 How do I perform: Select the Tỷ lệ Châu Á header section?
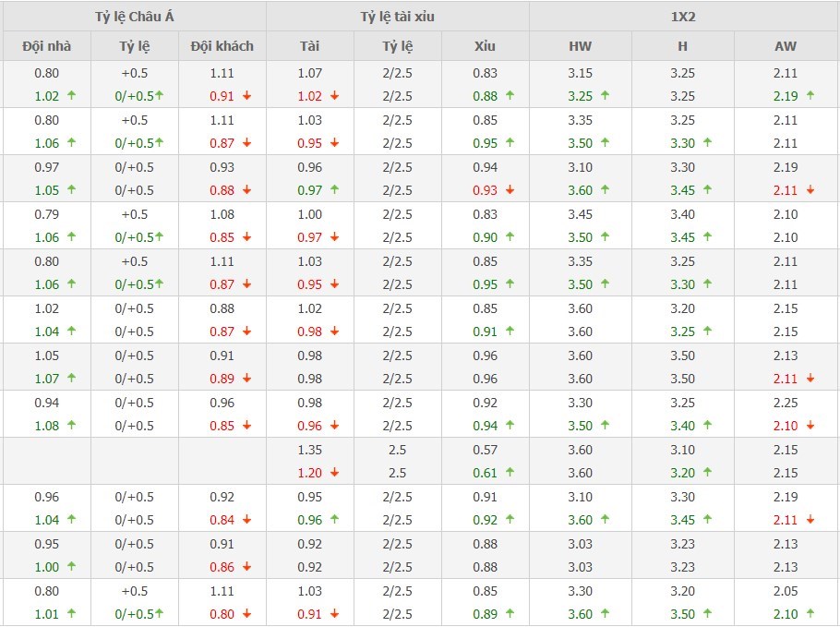click(x=134, y=17)
